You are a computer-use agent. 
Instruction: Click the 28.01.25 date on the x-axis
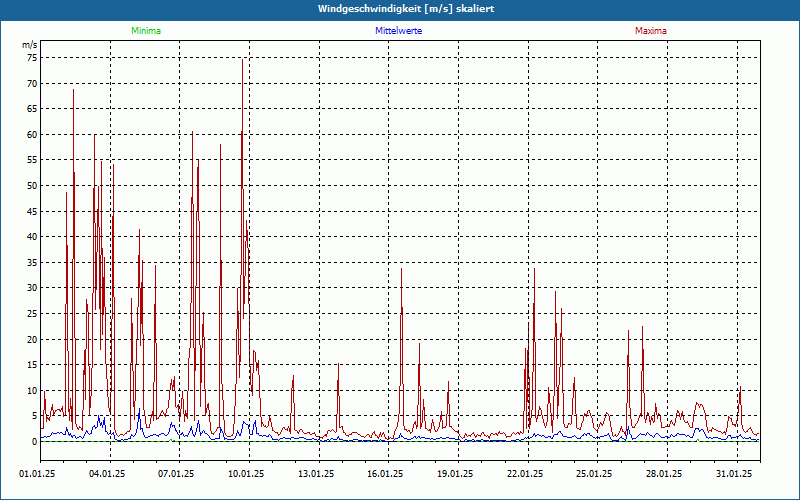tap(664, 474)
